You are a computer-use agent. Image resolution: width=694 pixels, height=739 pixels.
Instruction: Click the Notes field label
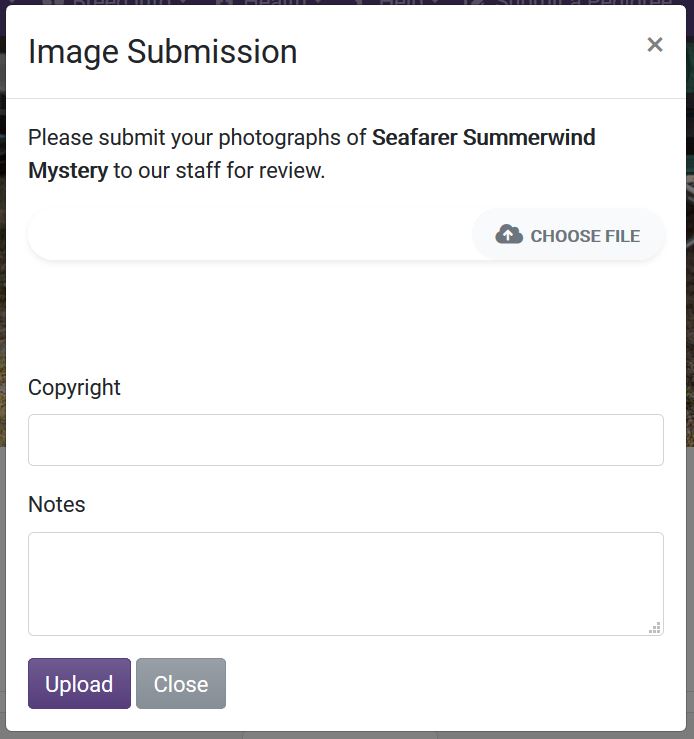click(x=57, y=505)
